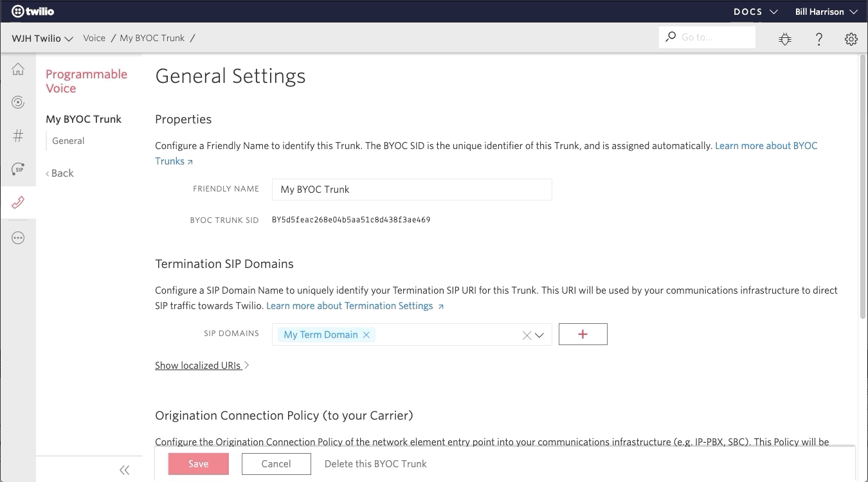
Task: Open the help question mark icon
Action: click(x=818, y=39)
